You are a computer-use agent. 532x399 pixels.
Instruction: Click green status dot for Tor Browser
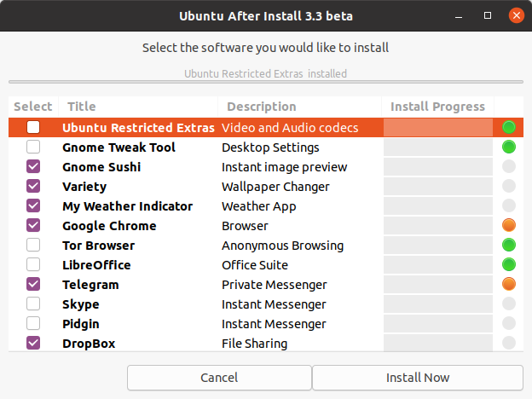point(509,245)
